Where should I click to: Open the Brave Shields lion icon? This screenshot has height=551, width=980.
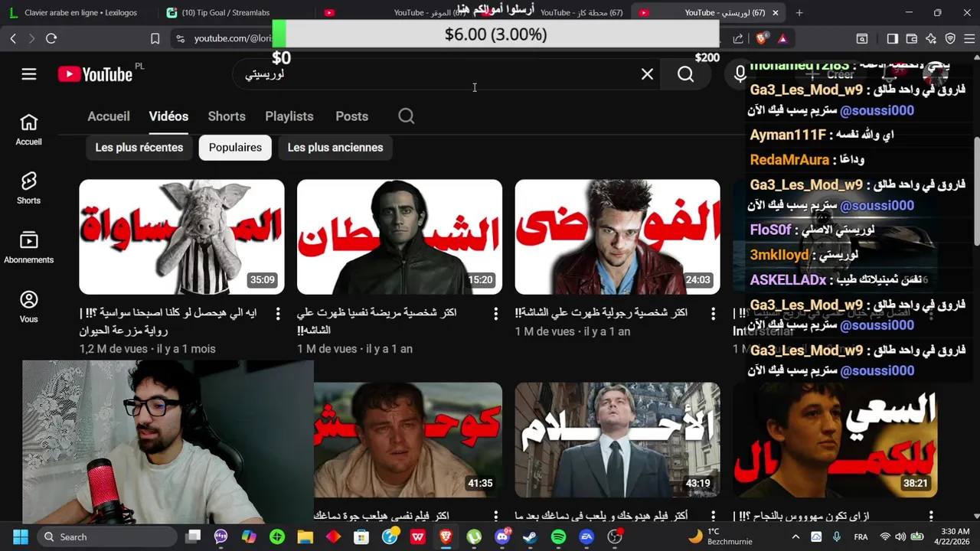[x=761, y=38]
